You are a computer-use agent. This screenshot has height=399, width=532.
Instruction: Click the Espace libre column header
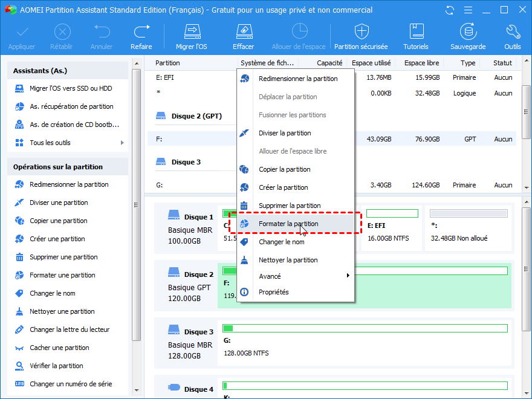[421, 63]
